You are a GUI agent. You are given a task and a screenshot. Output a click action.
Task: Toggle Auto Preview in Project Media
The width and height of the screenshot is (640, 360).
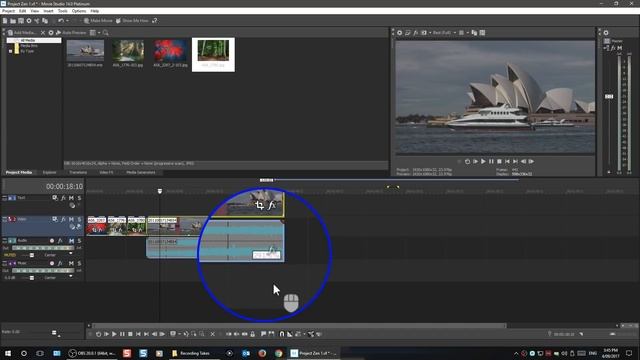[x=71, y=33]
